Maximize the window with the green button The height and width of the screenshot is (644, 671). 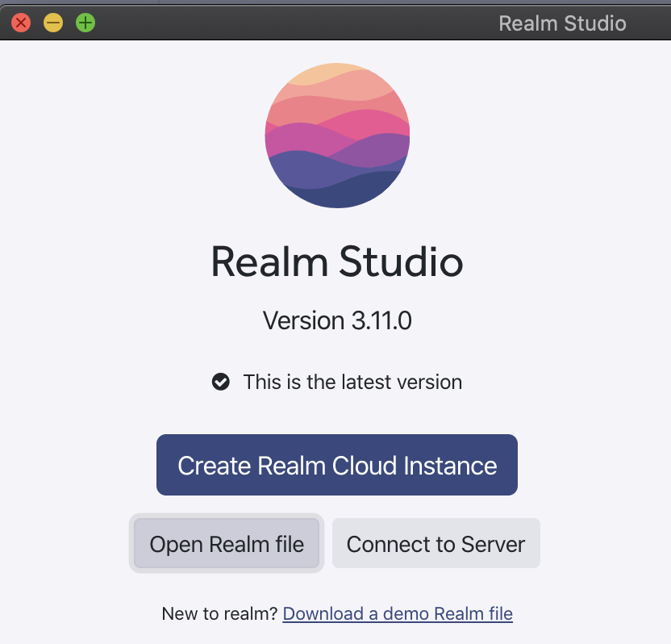coord(85,23)
